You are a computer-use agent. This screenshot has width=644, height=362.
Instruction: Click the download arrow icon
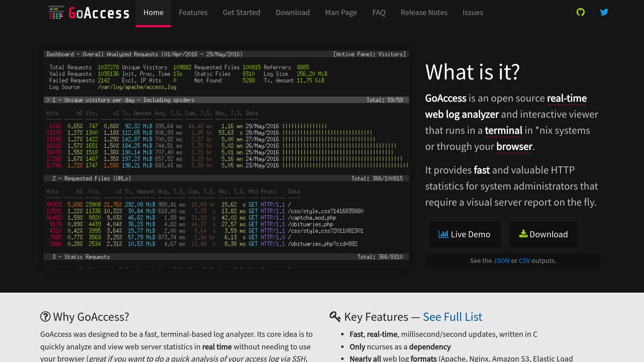523,234
